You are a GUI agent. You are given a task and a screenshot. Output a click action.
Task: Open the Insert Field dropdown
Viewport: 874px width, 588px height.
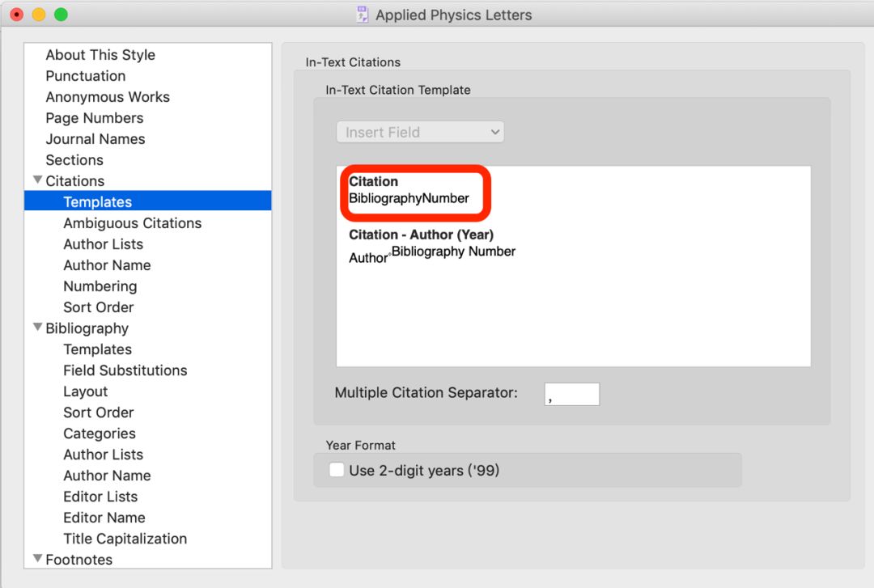coord(420,132)
